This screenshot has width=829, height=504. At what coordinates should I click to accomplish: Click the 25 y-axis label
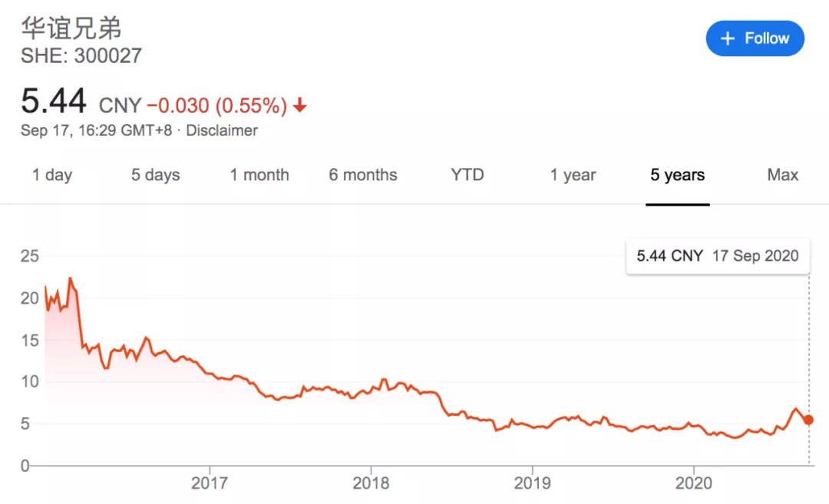click(x=29, y=256)
